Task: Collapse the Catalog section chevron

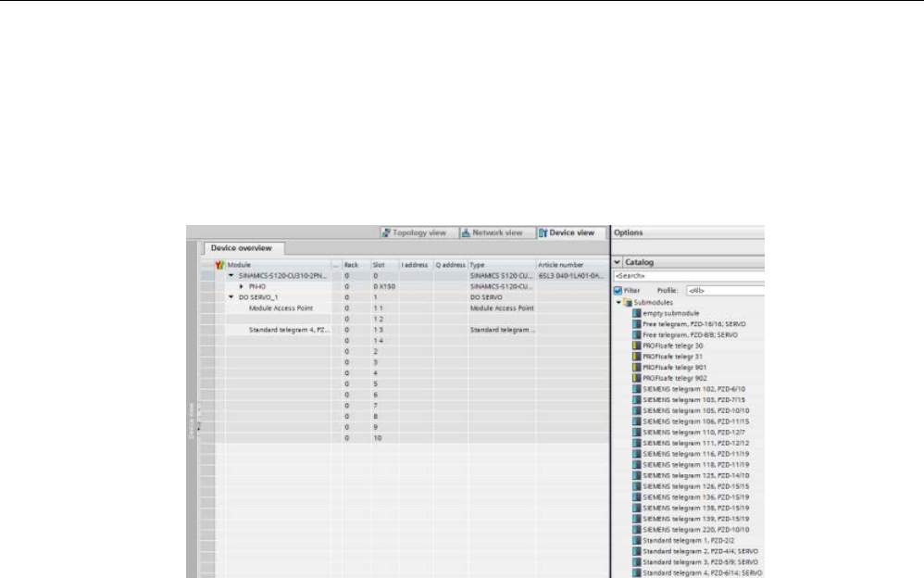Action: coord(617,262)
